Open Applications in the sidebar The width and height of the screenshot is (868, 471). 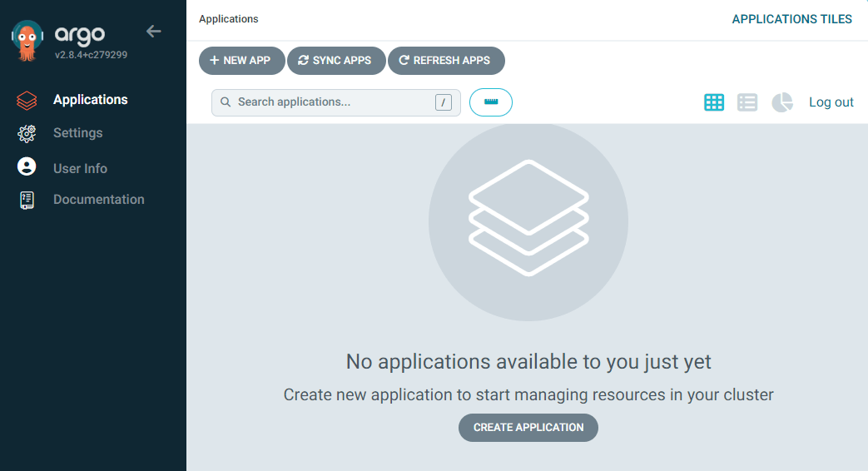[x=90, y=100]
